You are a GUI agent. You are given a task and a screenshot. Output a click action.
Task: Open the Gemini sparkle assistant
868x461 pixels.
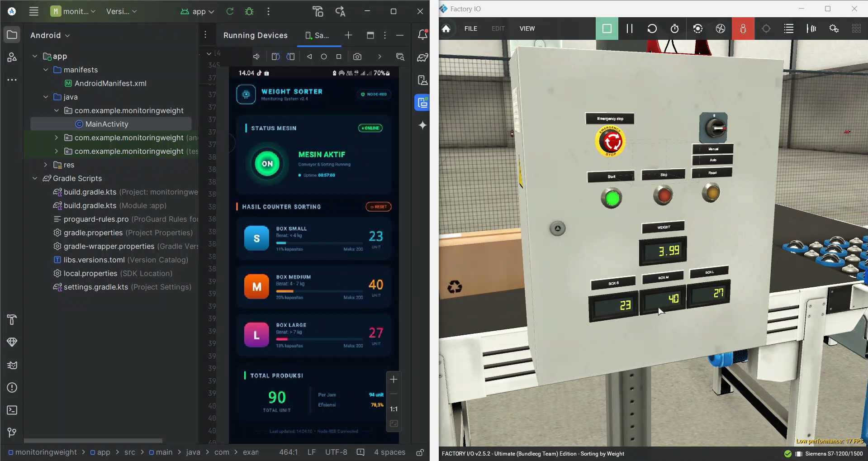(422, 125)
